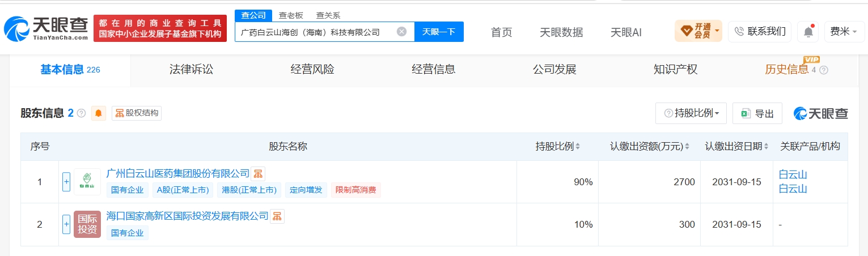This screenshot has height=256, width=868.
Task: Clear the company search box text
Action: (401, 32)
